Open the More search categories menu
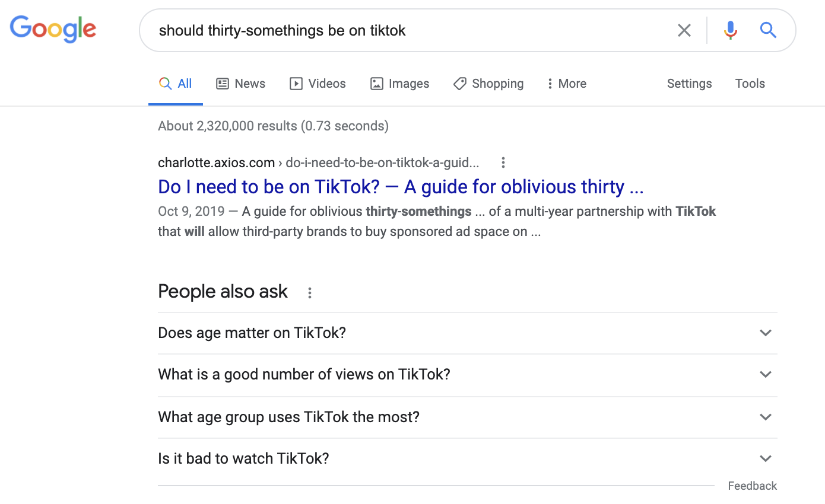The height and width of the screenshot is (504, 825). click(566, 83)
